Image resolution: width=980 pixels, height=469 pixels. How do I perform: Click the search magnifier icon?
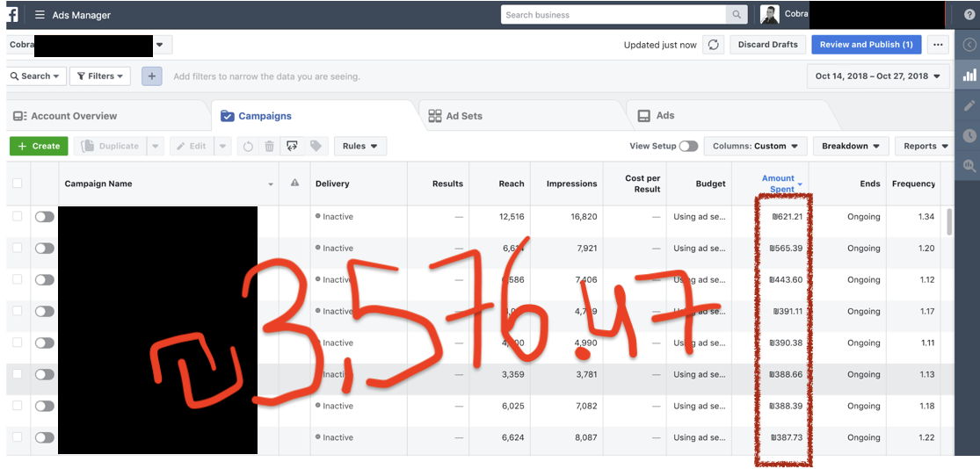737,15
